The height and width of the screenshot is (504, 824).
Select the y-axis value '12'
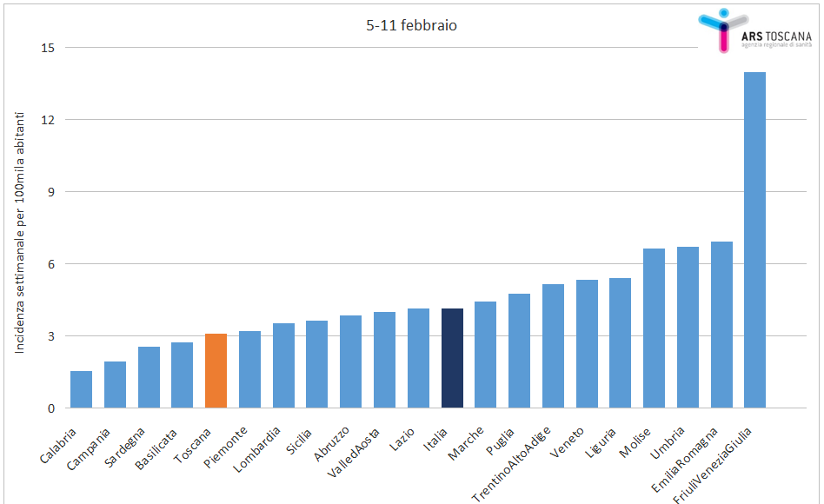point(48,120)
